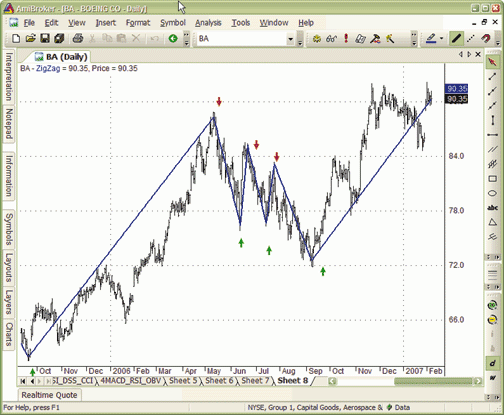Open the Notepad side panel tab

point(9,124)
